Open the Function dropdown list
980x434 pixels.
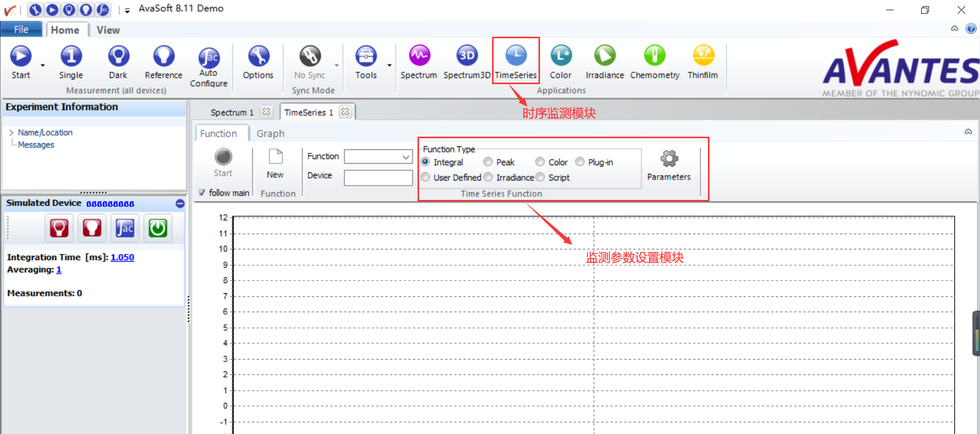point(406,157)
